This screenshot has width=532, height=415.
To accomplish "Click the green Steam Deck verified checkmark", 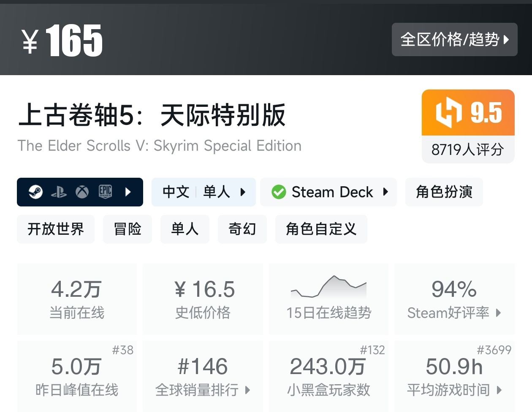I will pos(279,192).
